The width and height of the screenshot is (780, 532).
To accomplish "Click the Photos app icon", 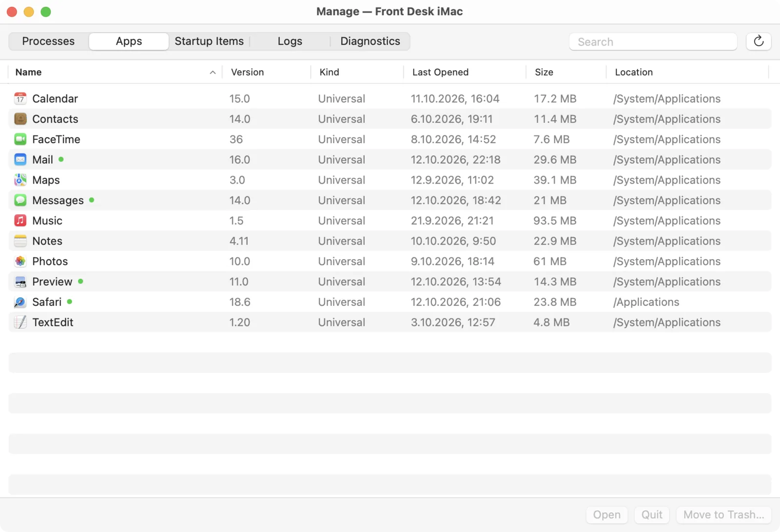I will [20, 262].
